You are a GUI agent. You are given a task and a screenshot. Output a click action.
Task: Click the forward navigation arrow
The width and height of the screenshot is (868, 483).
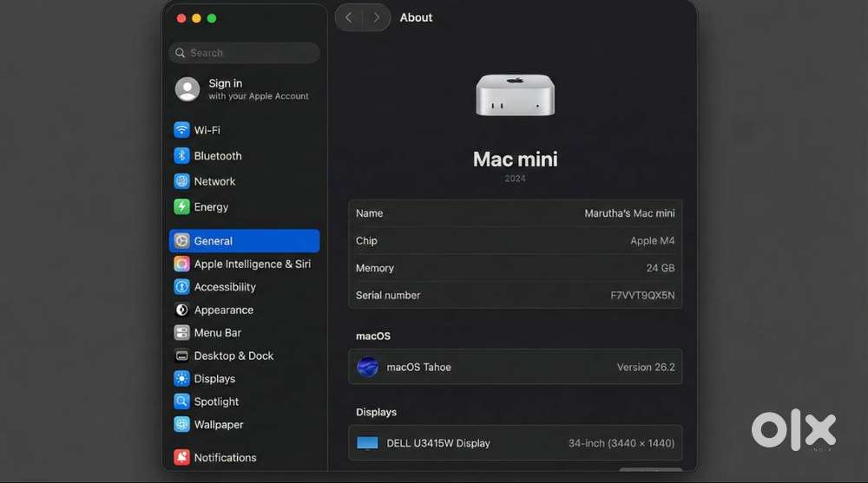376,17
